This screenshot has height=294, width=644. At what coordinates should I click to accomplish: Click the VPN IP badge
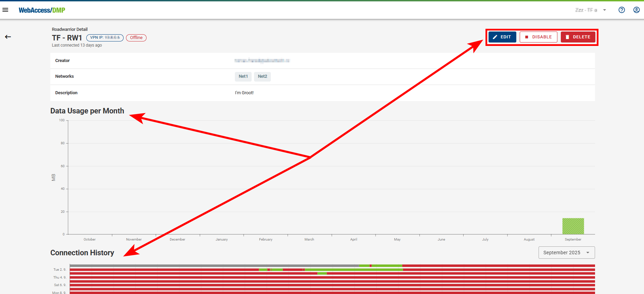[105, 38]
